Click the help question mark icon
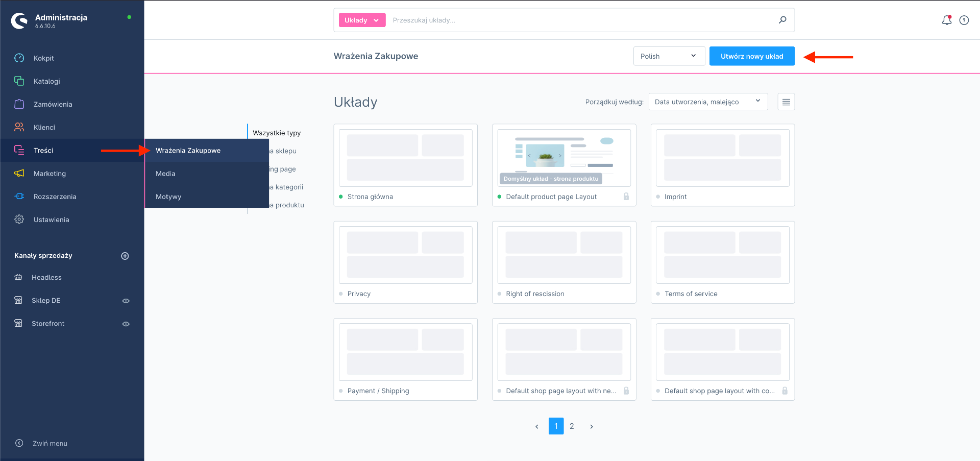 [964, 20]
